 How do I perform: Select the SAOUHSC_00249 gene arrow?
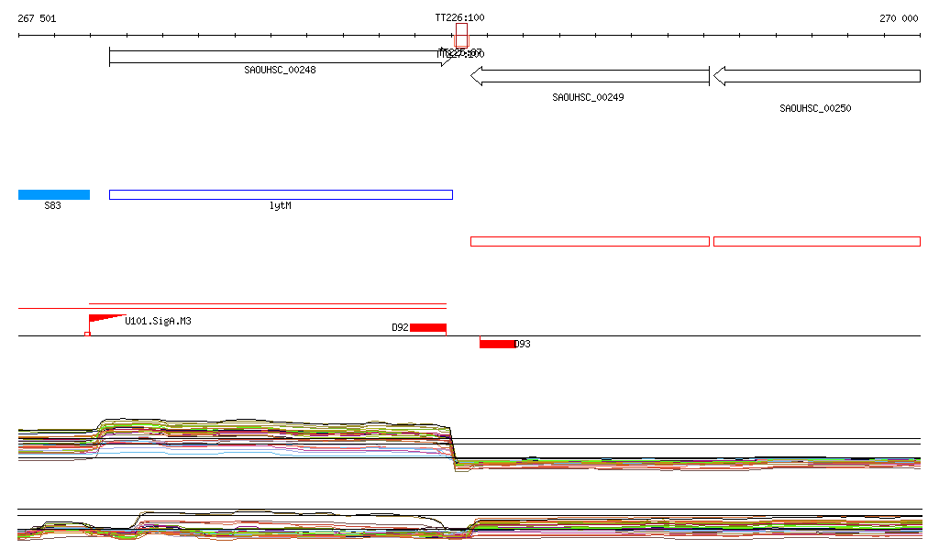pos(590,76)
